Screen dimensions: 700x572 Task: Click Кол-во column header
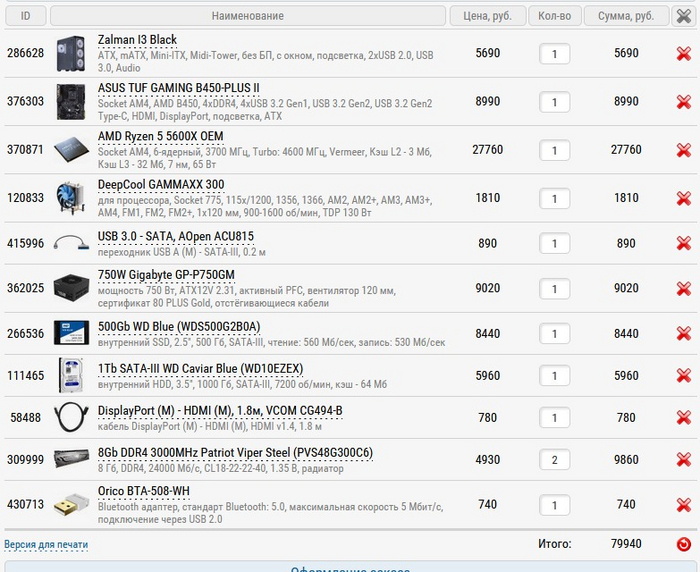(x=554, y=16)
